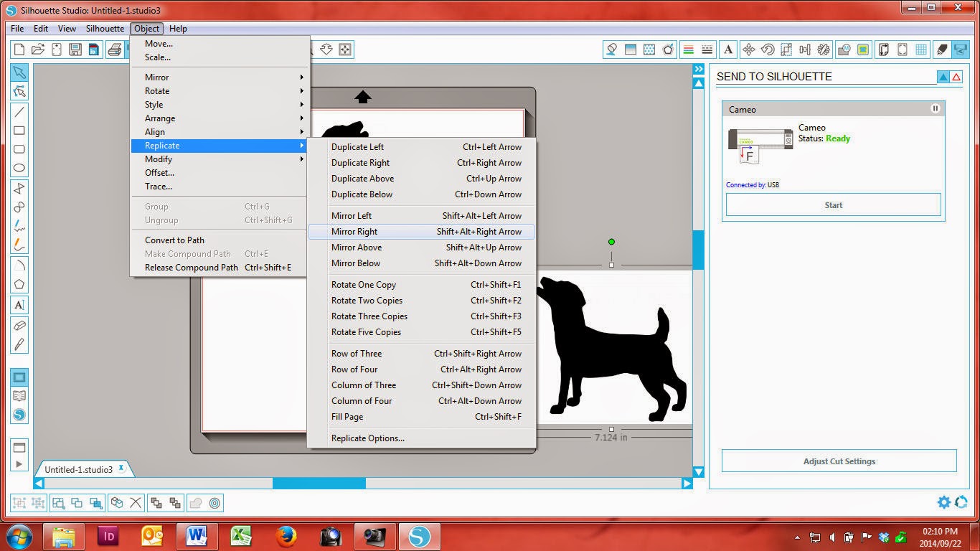Viewport: 980px width, 551px height.
Task: Open the Replicate window icon
Action: tap(824, 50)
